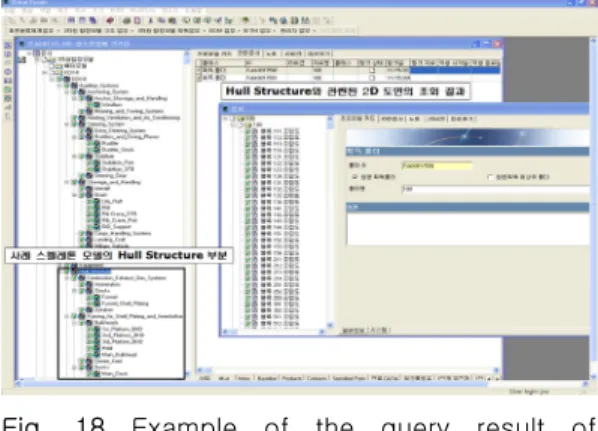Click the long white input field below the yellow field
This screenshot has height=431, width=598.
pyautogui.click(x=496, y=189)
